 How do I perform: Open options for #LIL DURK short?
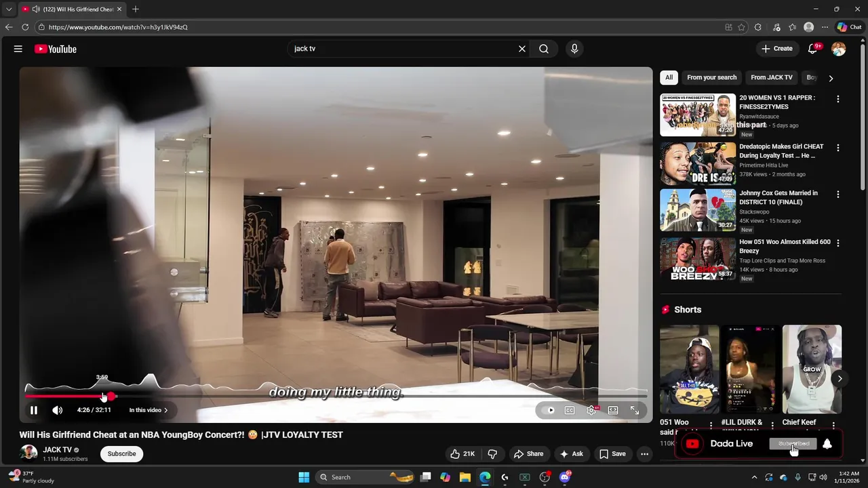772,426
